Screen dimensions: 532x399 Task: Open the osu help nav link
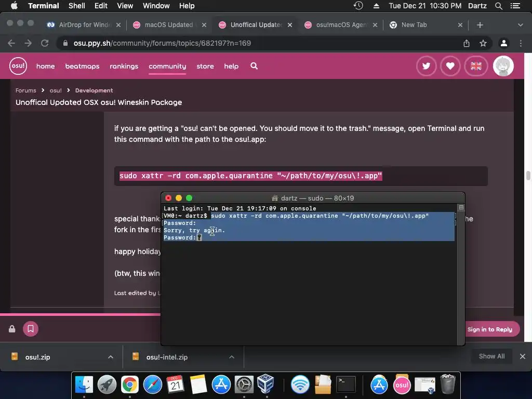[x=231, y=66]
